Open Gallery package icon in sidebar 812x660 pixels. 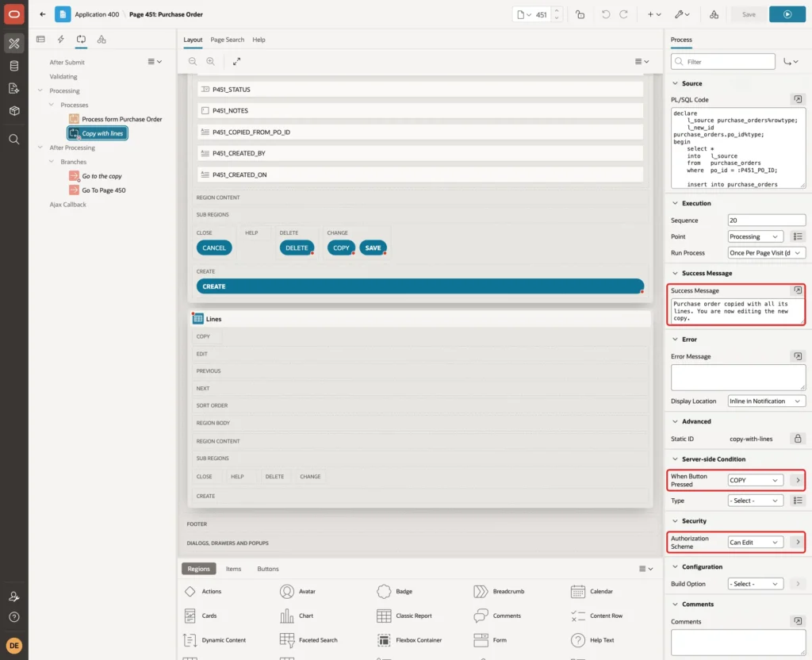[x=14, y=110]
